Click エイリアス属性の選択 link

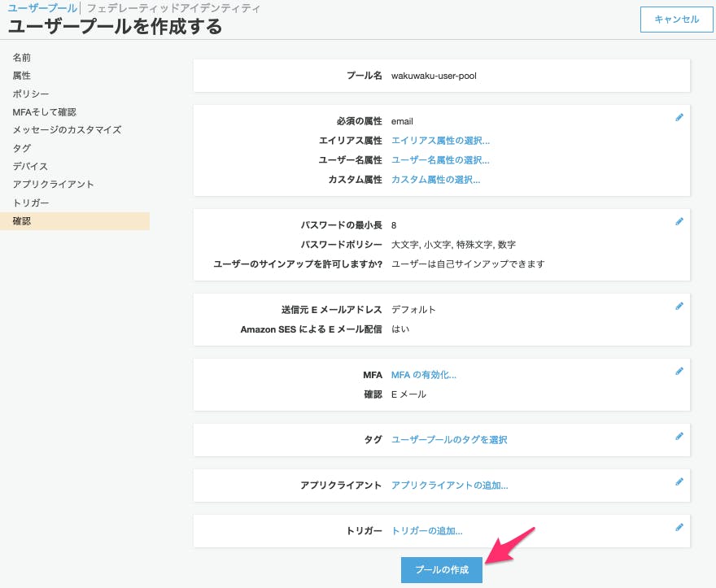tap(440, 141)
